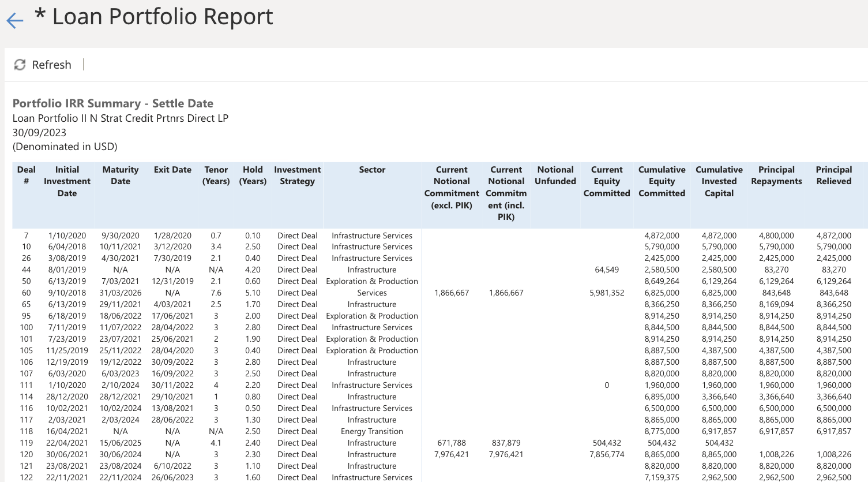
Task: Select the report date 30/09/2023
Action: pyautogui.click(x=39, y=133)
